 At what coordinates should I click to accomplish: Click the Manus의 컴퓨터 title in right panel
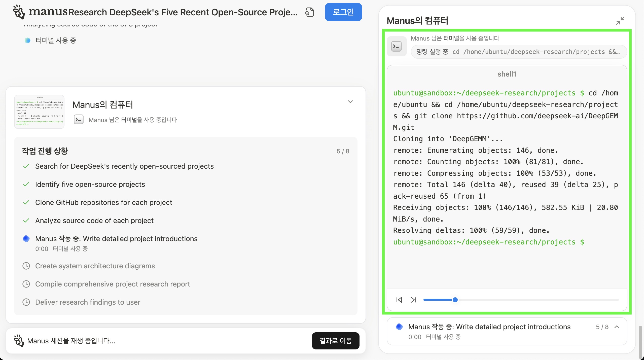(417, 21)
